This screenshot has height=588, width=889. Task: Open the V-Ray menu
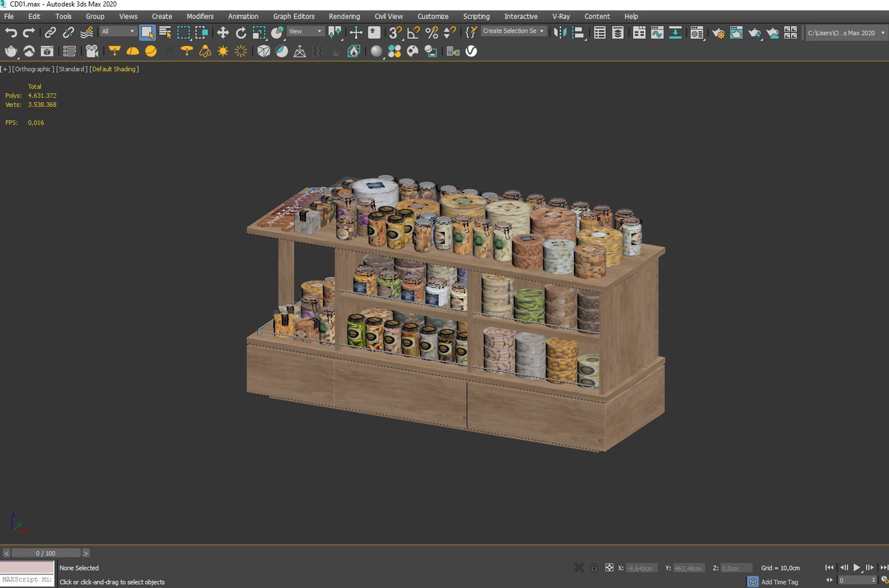pyautogui.click(x=561, y=16)
